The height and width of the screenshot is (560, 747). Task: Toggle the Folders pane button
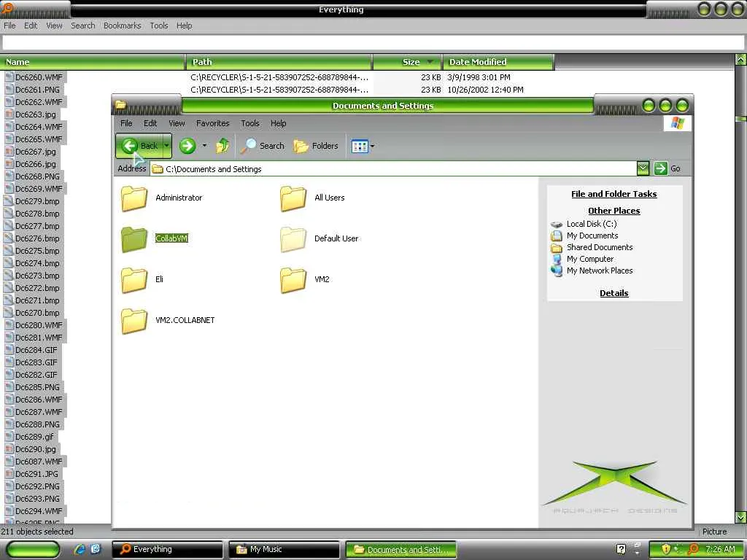tap(316, 146)
